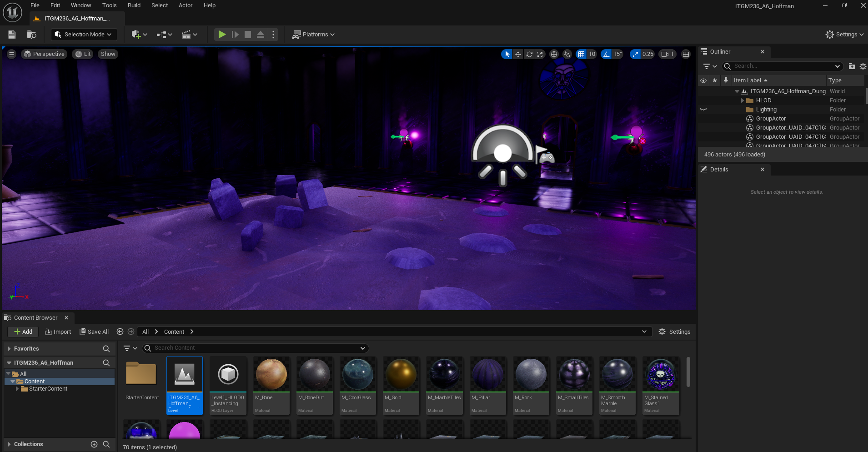Click the Stop simulation button

[248, 35]
